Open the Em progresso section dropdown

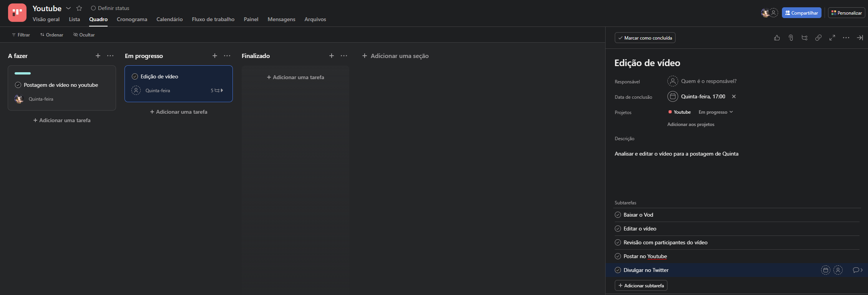[716, 112]
